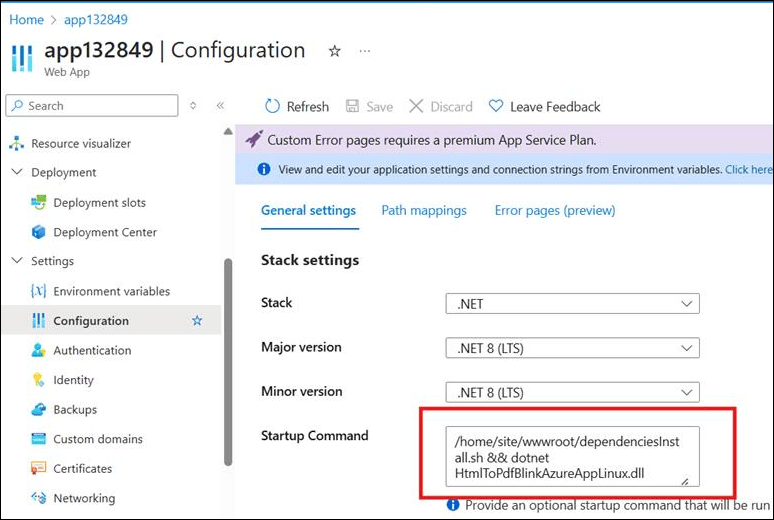Open Certificates in sidebar
The width and height of the screenshot is (774, 520).
[x=82, y=469]
